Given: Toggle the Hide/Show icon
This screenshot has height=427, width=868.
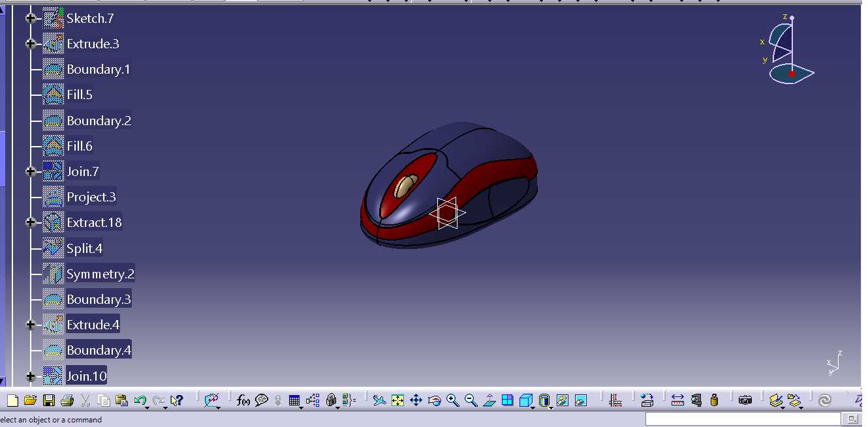Looking at the screenshot, I should [x=563, y=400].
